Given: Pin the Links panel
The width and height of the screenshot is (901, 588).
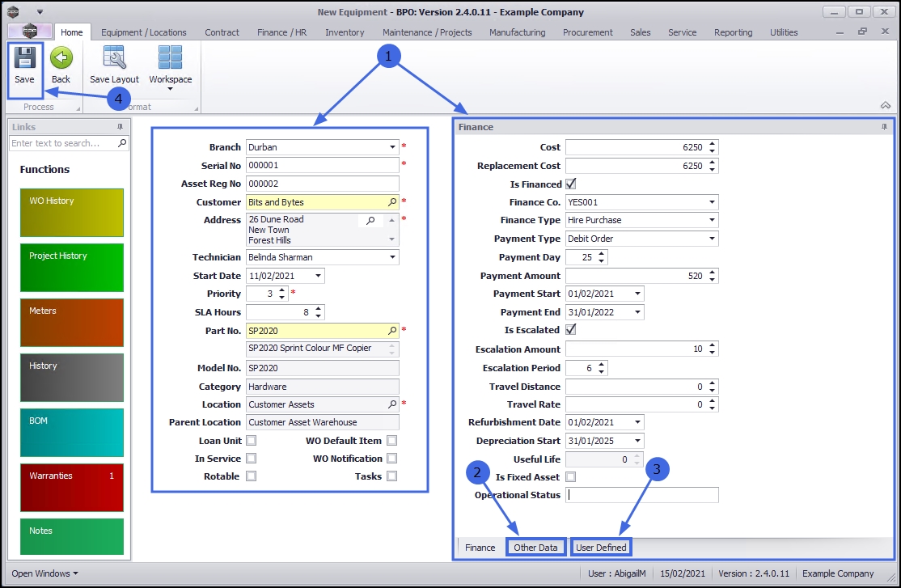Looking at the screenshot, I should click(x=120, y=126).
